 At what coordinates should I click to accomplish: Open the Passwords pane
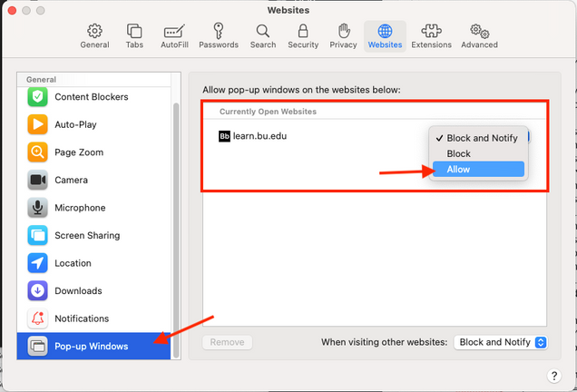(x=219, y=36)
